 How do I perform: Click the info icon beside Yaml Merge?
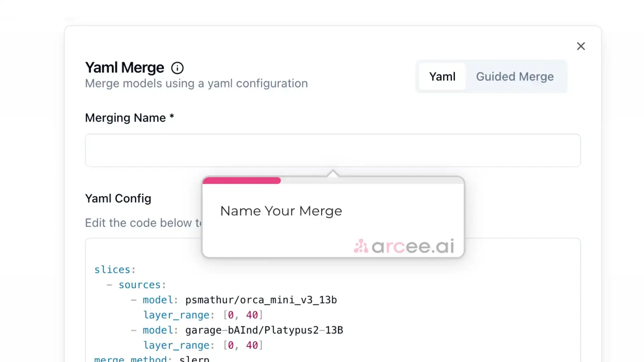(177, 68)
